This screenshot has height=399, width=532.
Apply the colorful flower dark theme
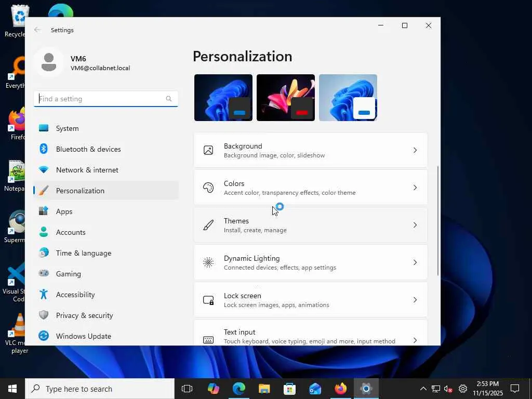pyautogui.click(x=286, y=97)
